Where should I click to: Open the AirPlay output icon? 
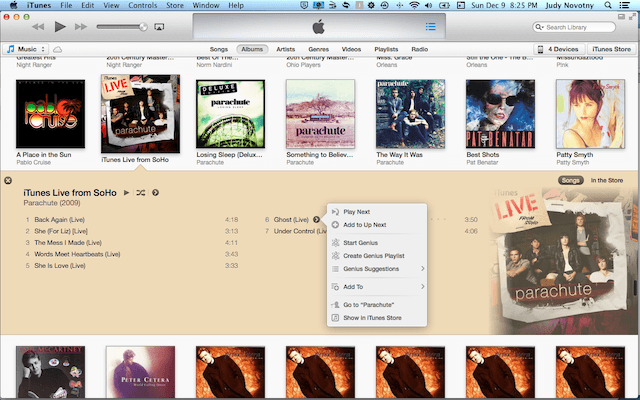(159, 27)
